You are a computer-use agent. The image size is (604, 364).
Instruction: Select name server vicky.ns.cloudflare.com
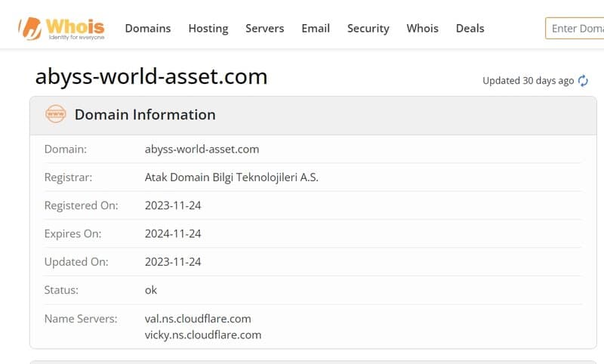point(203,335)
